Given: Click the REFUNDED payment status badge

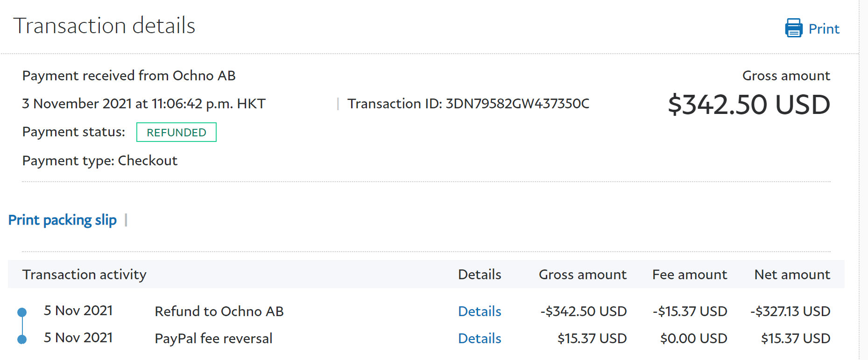Looking at the screenshot, I should pos(176,133).
